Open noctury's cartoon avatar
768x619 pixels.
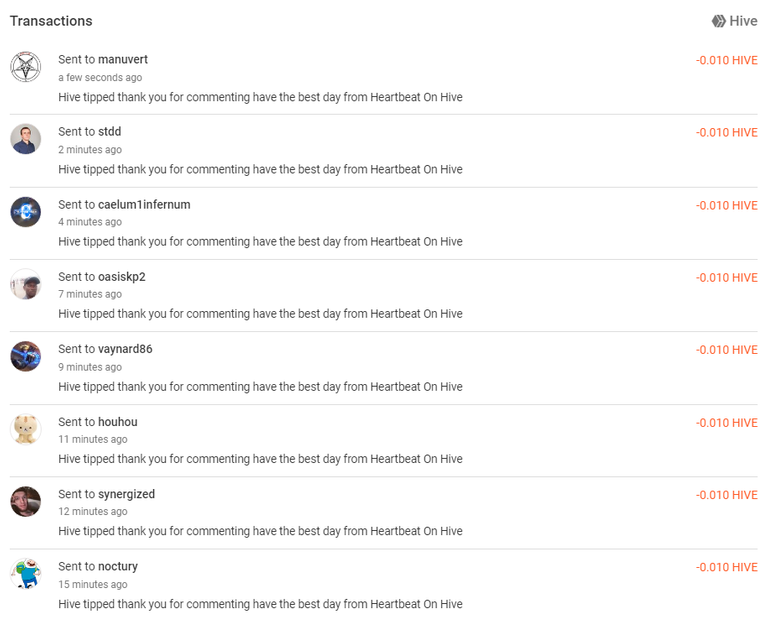[25, 574]
